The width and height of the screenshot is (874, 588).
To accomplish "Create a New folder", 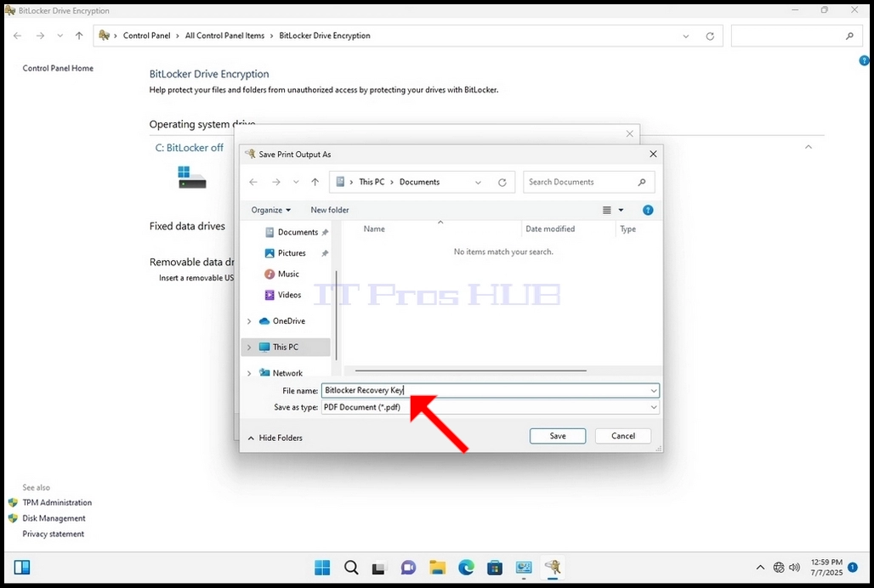I will pos(329,210).
